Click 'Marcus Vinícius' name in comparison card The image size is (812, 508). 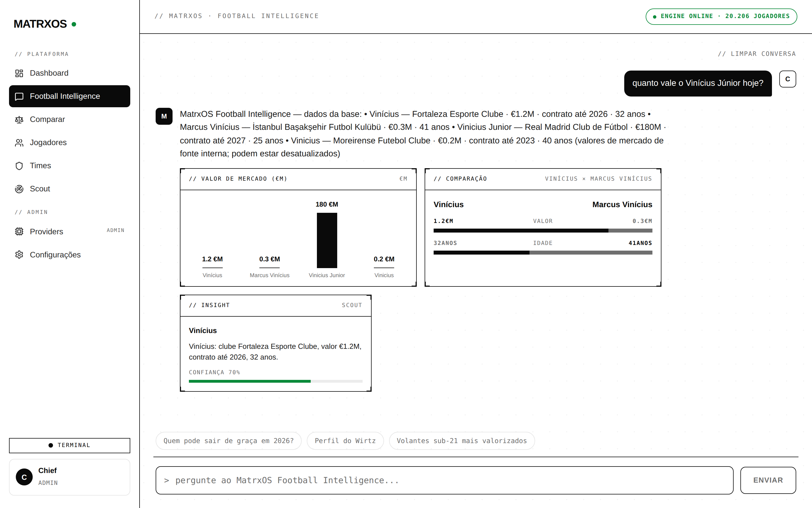pos(622,205)
